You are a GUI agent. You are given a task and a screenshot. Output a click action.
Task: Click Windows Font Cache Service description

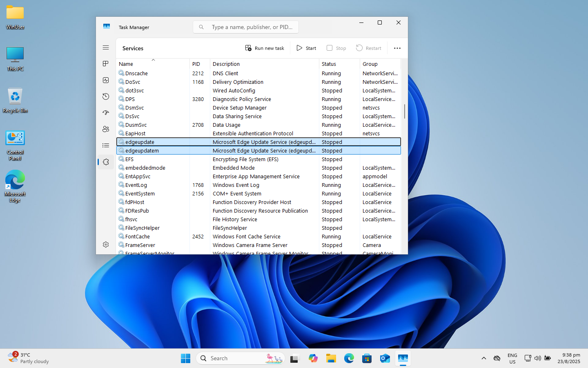(x=247, y=236)
